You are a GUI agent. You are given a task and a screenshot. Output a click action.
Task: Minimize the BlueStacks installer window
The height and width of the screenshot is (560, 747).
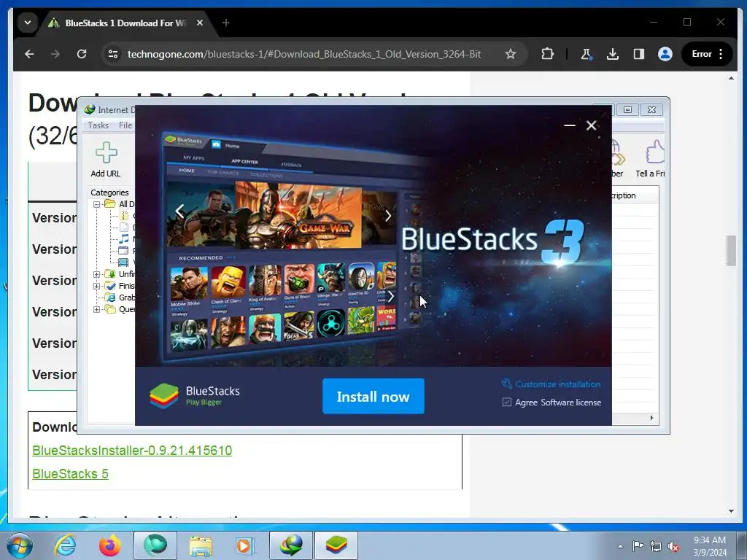pos(569,125)
